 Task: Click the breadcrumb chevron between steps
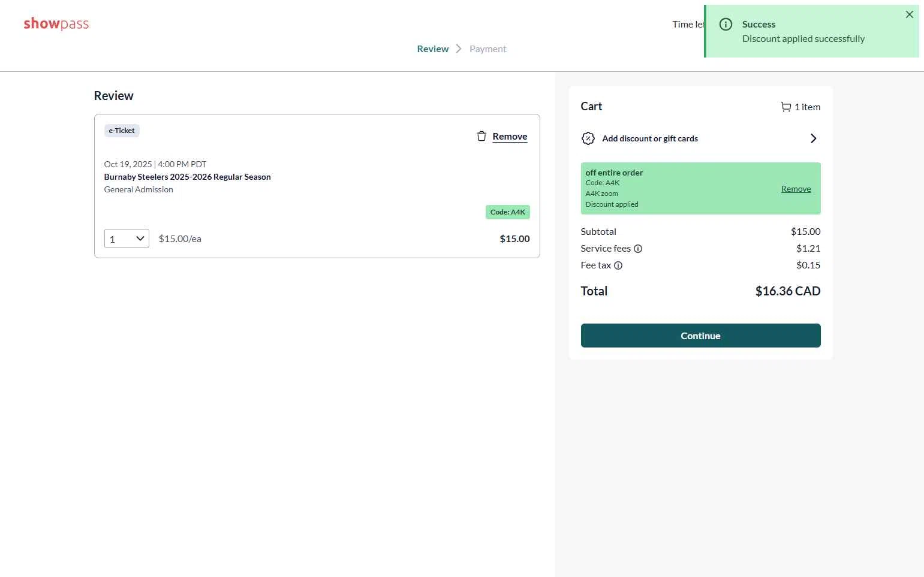coord(459,49)
